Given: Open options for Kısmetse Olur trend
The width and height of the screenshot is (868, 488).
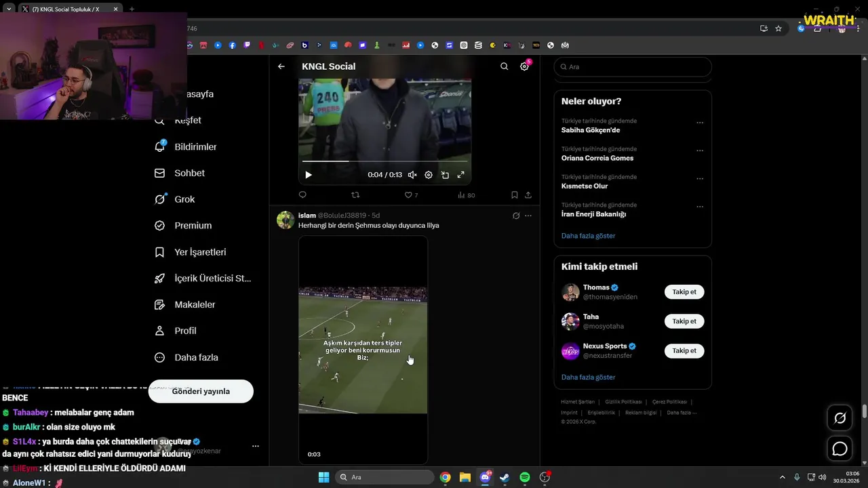Looking at the screenshot, I should coord(700,178).
